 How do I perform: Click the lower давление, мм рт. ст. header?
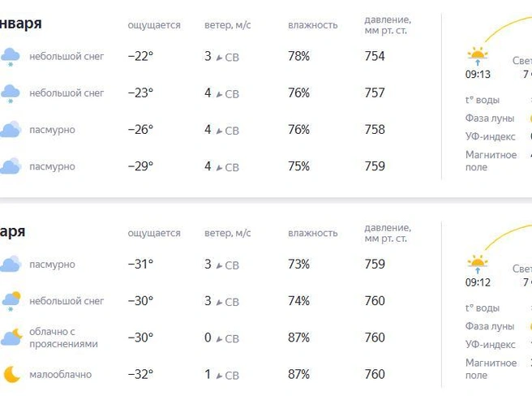(x=388, y=233)
